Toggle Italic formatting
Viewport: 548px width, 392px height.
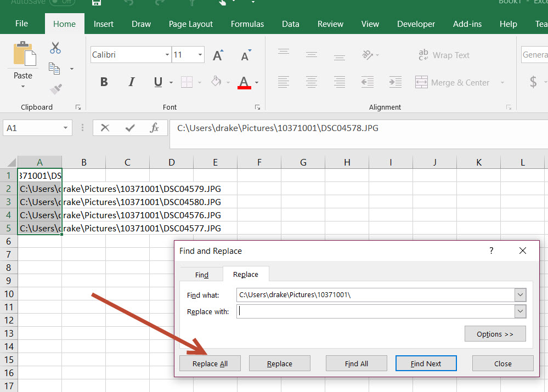(x=131, y=82)
